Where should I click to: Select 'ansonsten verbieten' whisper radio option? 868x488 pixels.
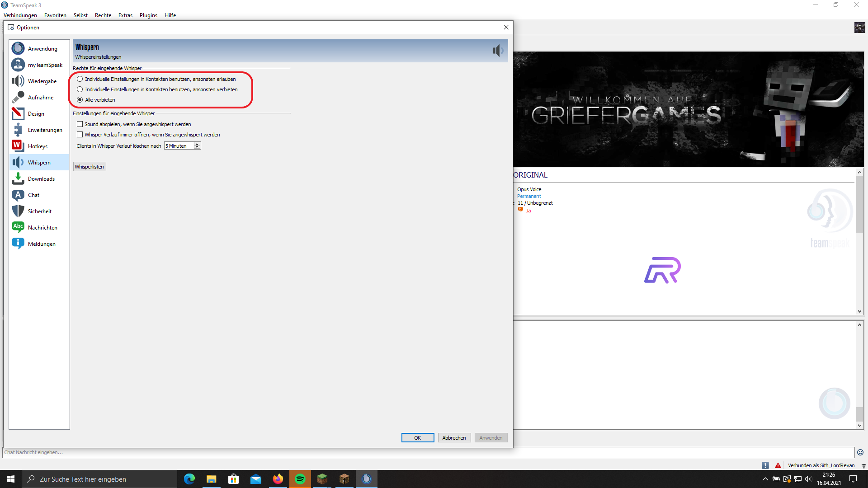click(x=80, y=89)
